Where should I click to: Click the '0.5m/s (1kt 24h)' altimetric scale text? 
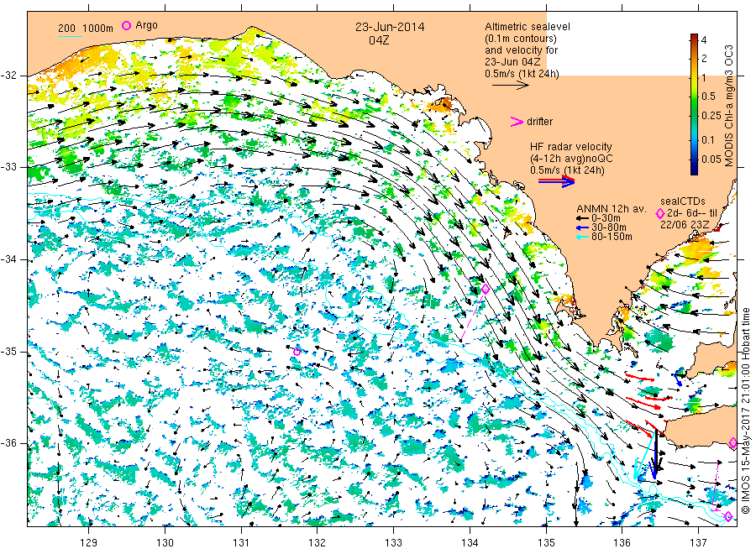point(522,74)
